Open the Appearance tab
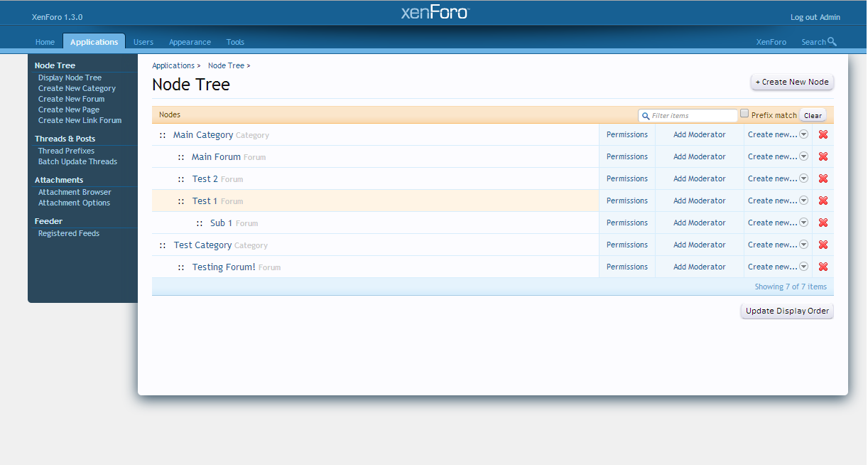 190,42
